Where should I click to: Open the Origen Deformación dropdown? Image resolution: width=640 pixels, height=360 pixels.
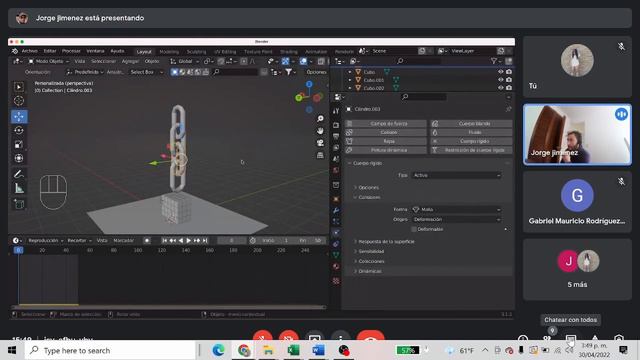tap(456, 220)
